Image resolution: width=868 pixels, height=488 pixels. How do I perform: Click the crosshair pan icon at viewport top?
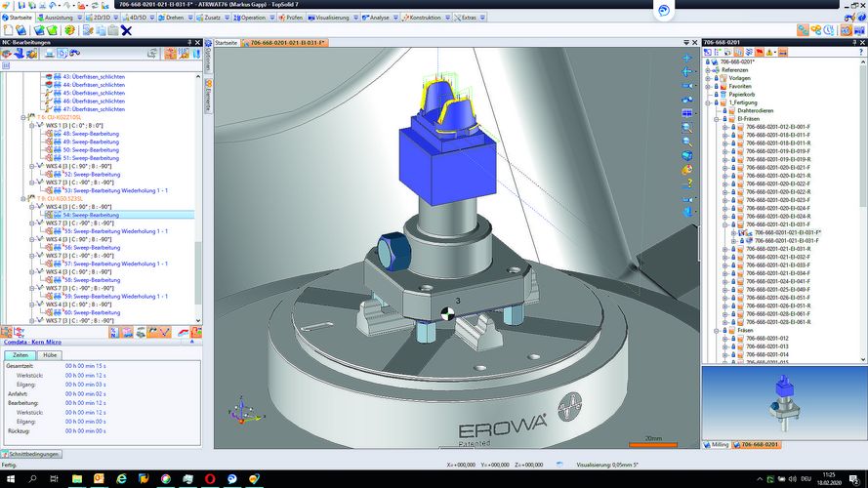coord(687,58)
